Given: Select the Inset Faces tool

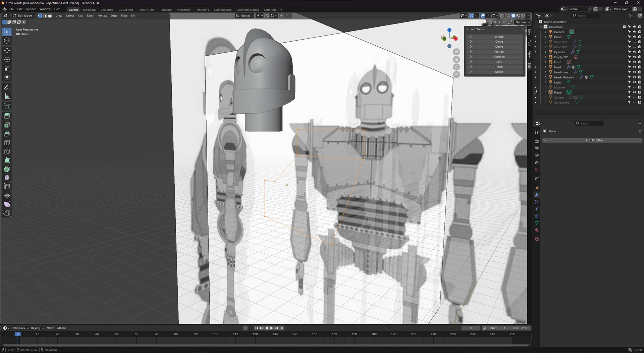Looking at the screenshot, I should tap(7, 125).
